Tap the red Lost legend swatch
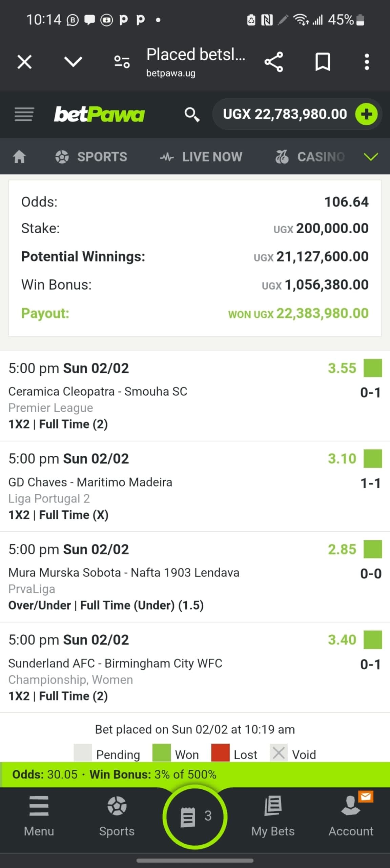Viewport: 390px width, 868px height. tap(220, 753)
